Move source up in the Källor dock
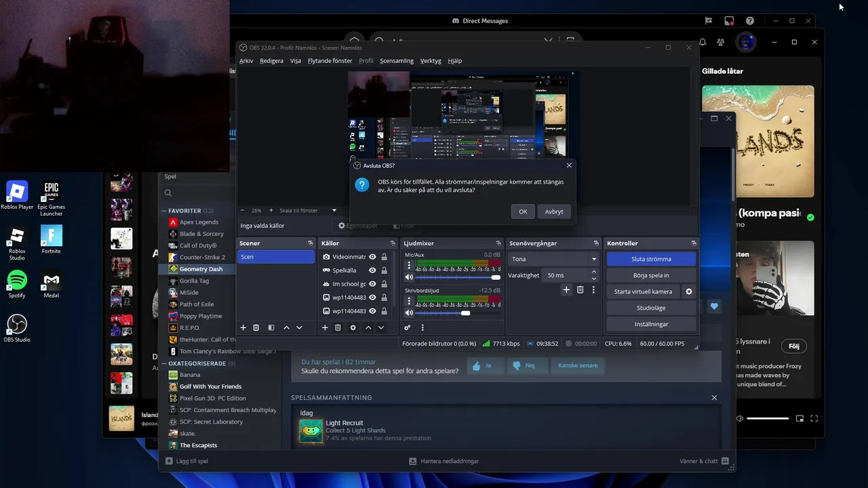 point(368,327)
